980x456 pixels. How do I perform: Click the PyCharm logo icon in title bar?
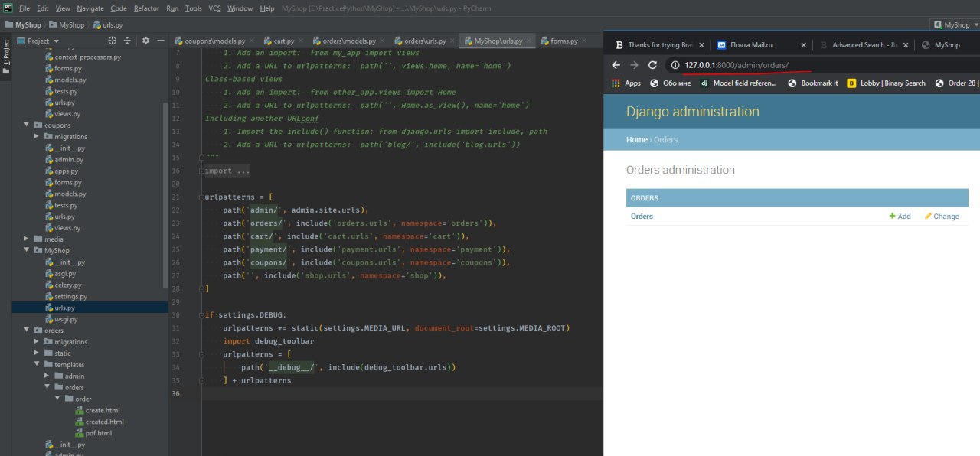pyautogui.click(x=7, y=8)
